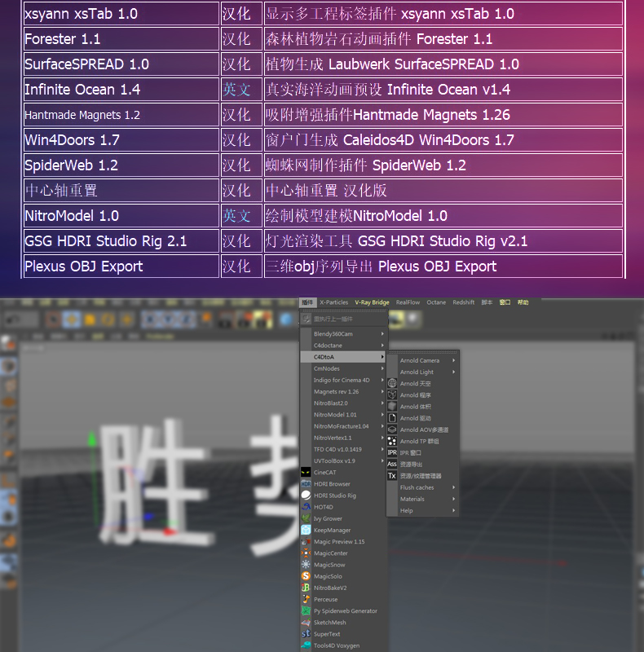Viewport: 644px width, 652px height.
Task: Open the 脚本 menu
Action: [487, 302]
